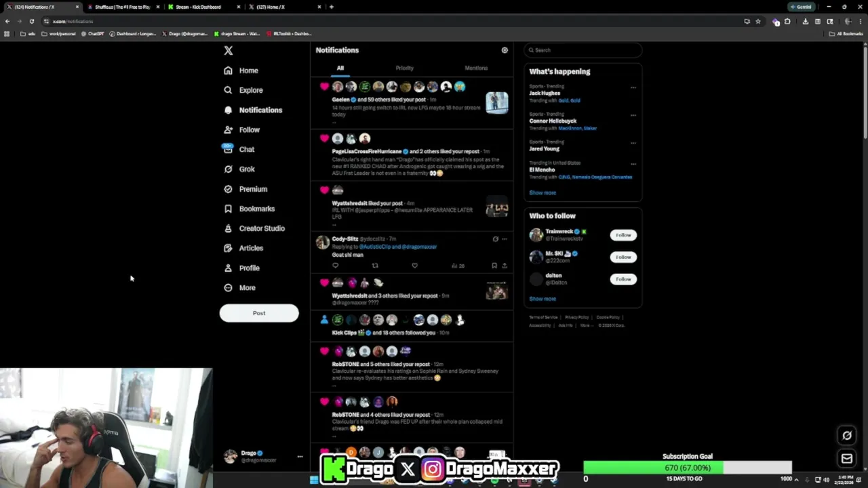
Task: Open the Explore page
Action: 243,90
